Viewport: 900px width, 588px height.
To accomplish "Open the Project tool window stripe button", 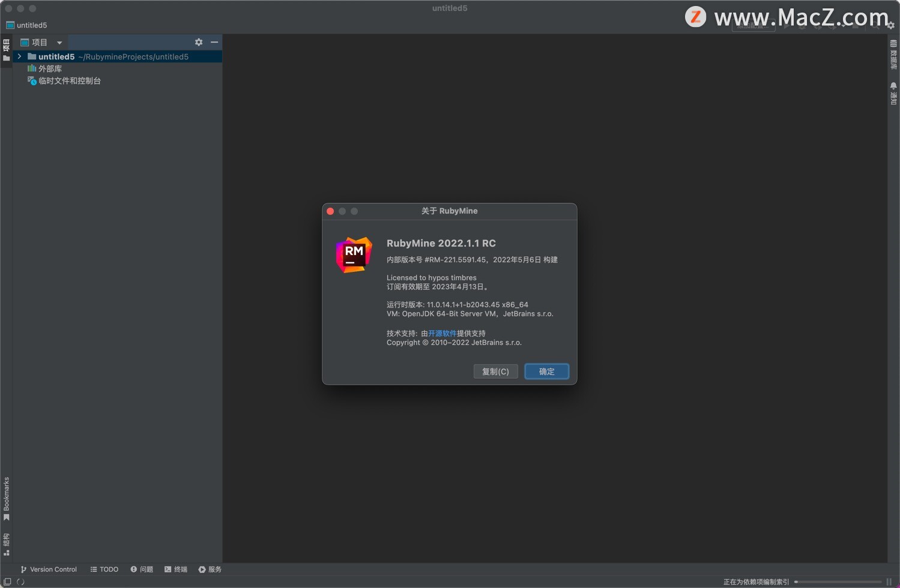I will [6, 50].
